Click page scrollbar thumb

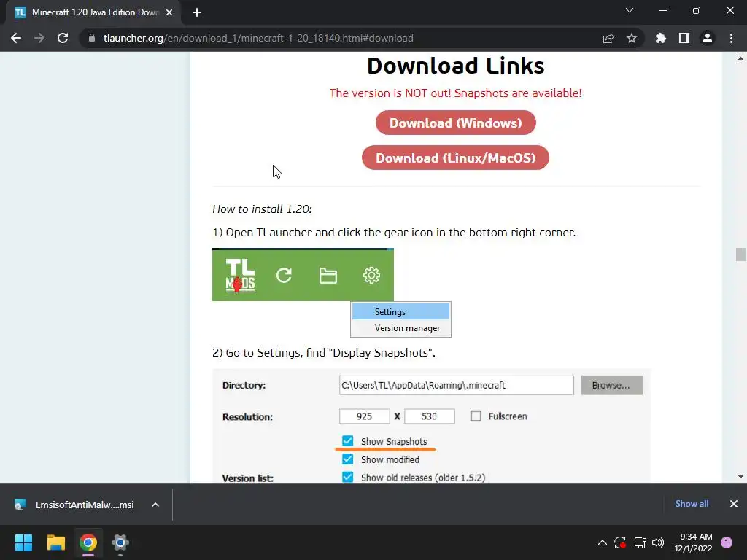(x=740, y=254)
